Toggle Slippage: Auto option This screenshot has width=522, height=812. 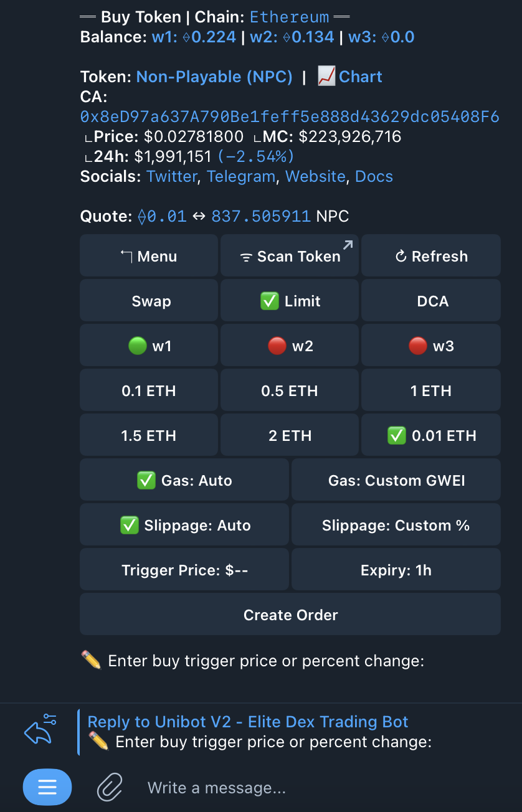coord(184,525)
